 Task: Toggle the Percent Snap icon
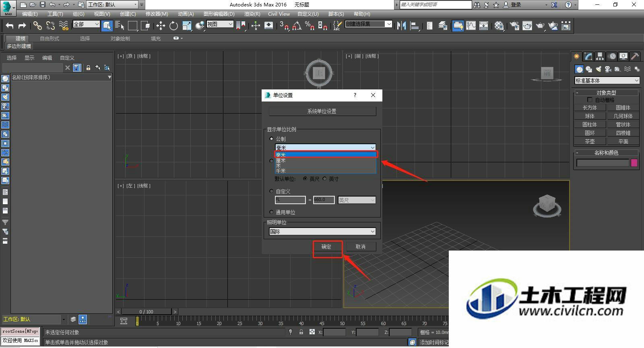coord(310,26)
